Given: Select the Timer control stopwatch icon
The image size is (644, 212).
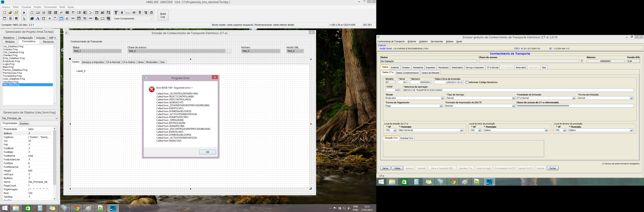Looking at the screenshot, I should pyautogui.click(x=44, y=18).
